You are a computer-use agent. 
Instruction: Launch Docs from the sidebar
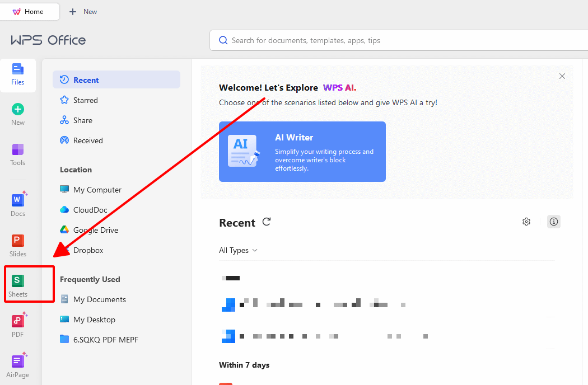pos(17,204)
